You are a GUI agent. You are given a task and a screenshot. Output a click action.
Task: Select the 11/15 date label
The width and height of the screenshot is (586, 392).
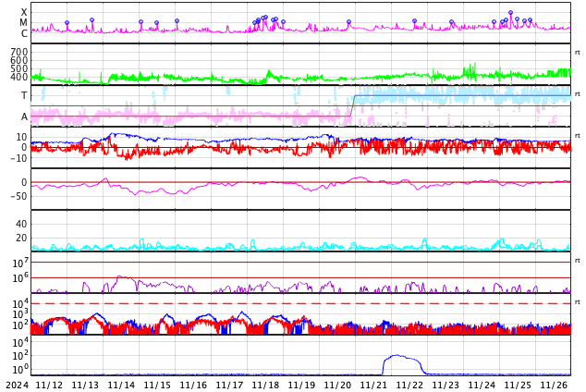tap(157, 385)
